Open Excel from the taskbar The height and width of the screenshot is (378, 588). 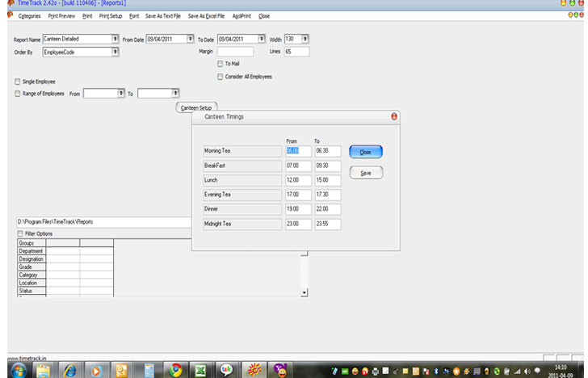click(199, 370)
